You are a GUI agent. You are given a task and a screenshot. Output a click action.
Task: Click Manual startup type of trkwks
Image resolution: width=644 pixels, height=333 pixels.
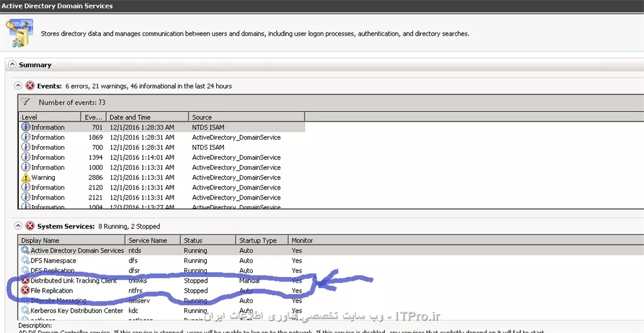tap(249, 280)
